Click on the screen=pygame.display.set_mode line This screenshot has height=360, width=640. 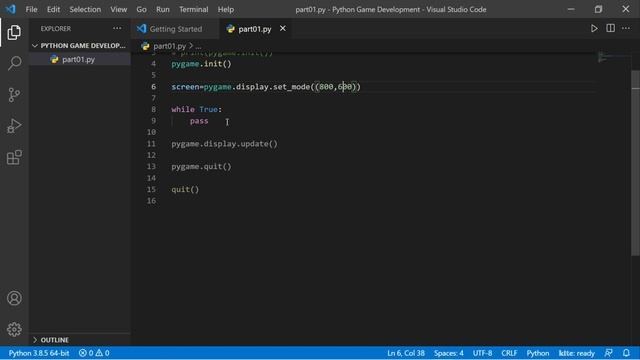click(266, 87)
